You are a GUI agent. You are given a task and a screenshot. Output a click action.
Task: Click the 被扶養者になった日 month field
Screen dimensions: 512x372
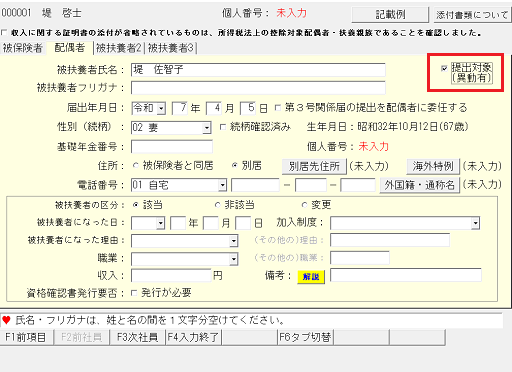pyautogui.click(x=211, y=223)
